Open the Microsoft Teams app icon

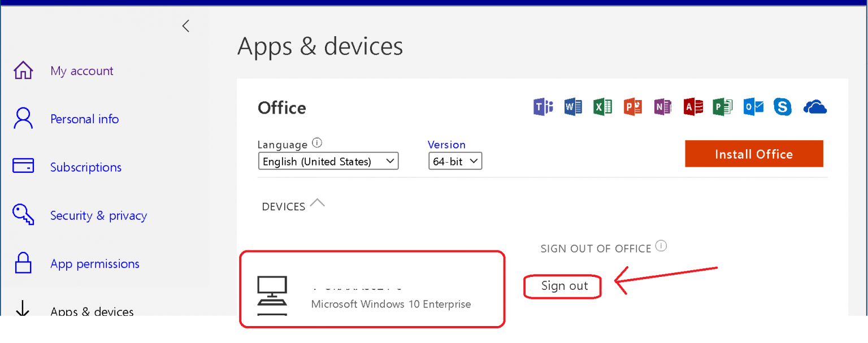tap(543, 107)
